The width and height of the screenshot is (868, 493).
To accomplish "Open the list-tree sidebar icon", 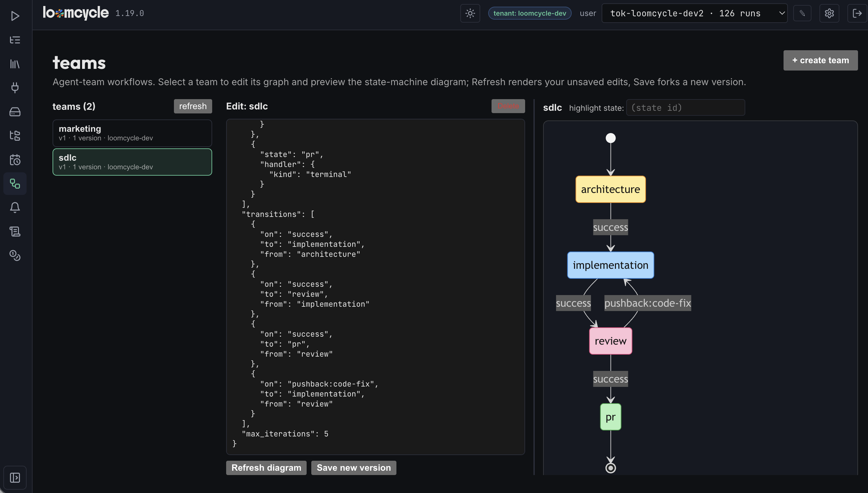I will click(15, 40).
